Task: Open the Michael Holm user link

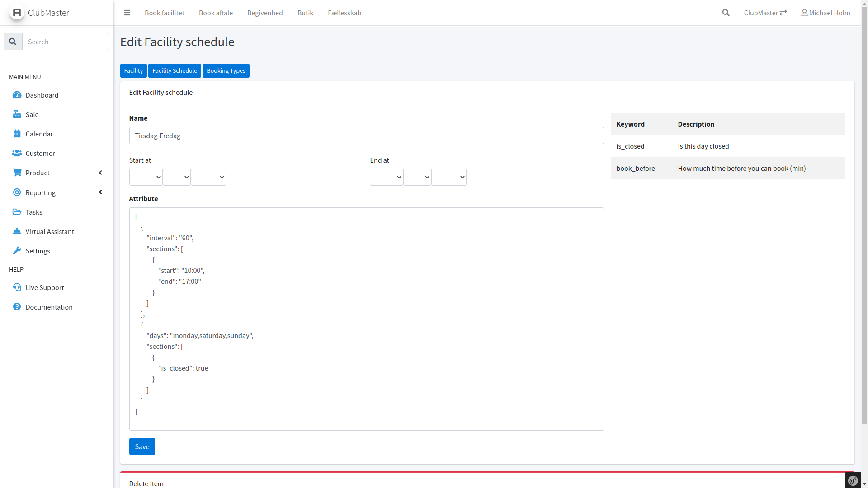Action: (x=826, y=13)
